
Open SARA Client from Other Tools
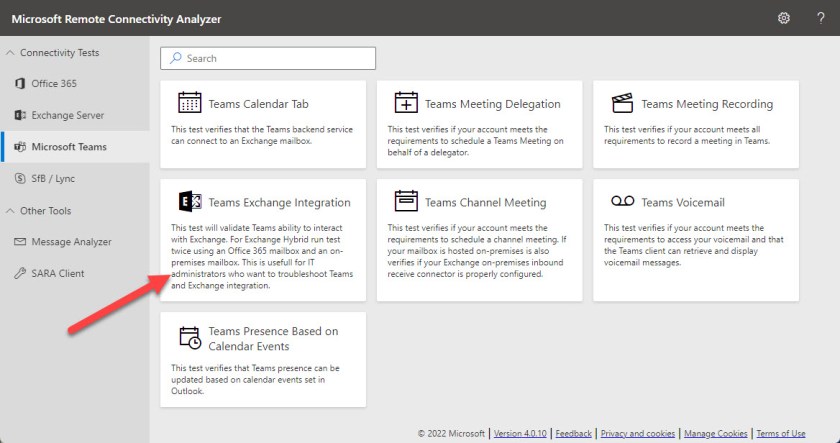click(74, 273)
